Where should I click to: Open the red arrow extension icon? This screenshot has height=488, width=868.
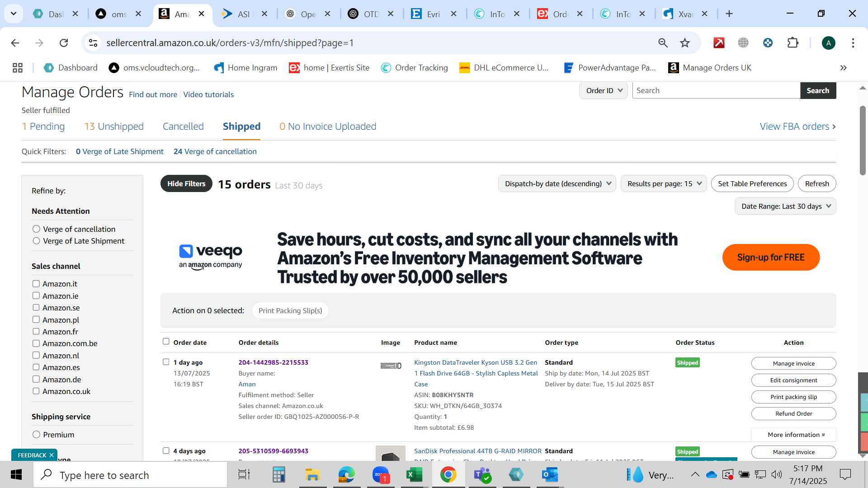click(719, 43)
